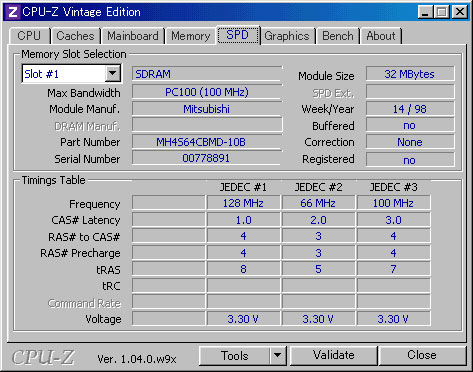Click the JEDEC #2 column header

tap(318, 187)
